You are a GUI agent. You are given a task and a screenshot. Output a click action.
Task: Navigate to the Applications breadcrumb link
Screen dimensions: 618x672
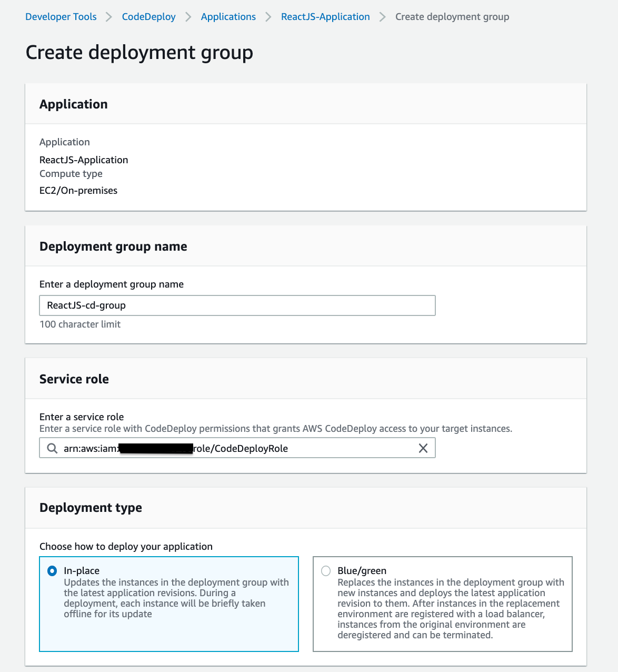pos(228,17)
